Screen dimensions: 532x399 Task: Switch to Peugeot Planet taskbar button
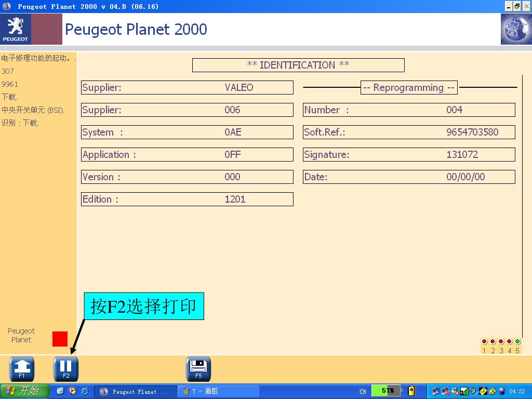click(136, 392)
